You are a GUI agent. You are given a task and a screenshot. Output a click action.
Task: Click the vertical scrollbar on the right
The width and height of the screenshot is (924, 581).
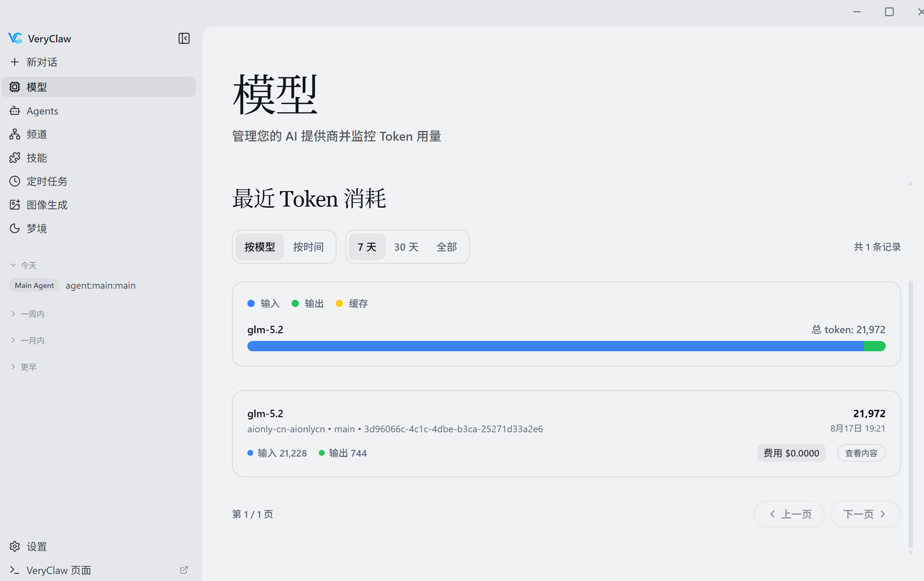(x=911, y=414)
